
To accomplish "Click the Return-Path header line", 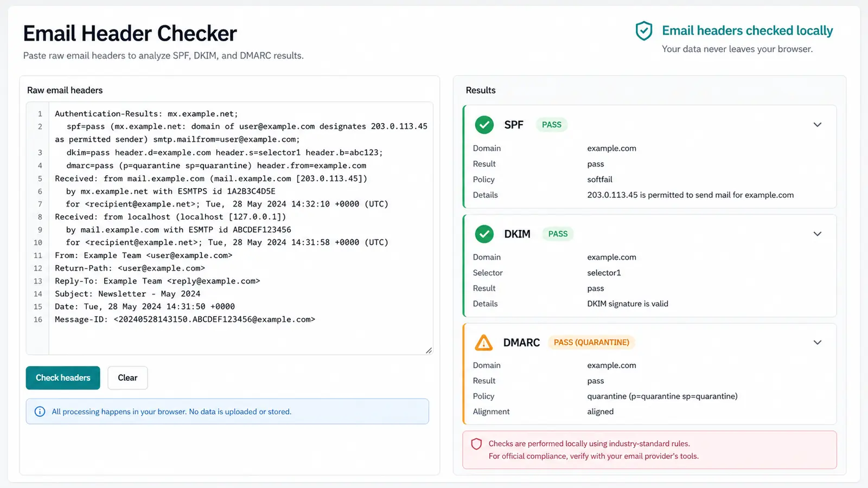I will [x=130, y=268].
